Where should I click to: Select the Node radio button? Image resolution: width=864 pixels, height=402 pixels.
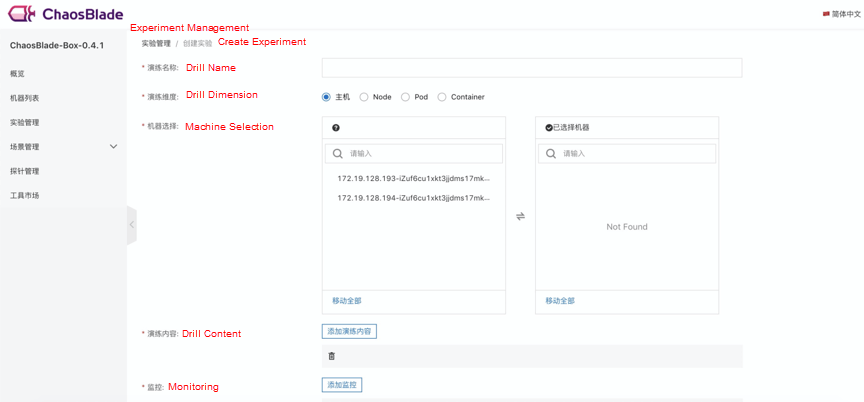pyautogui.click(x=364, y=97)
